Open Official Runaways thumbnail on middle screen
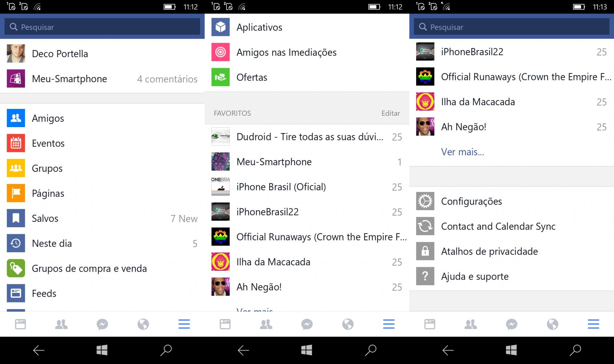 [x=220, y=237]
